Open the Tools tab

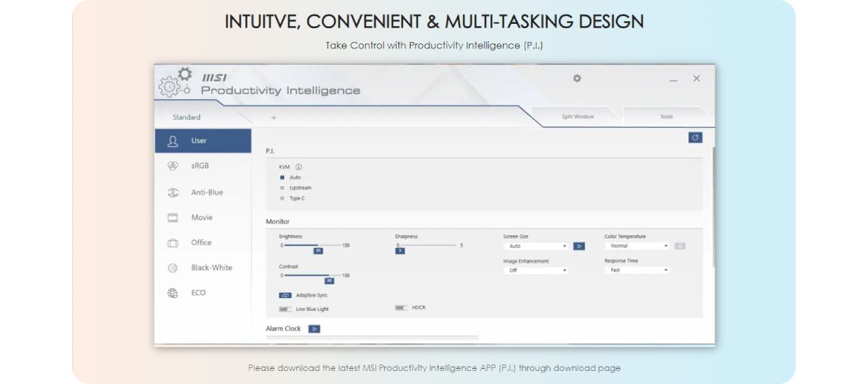666,116
